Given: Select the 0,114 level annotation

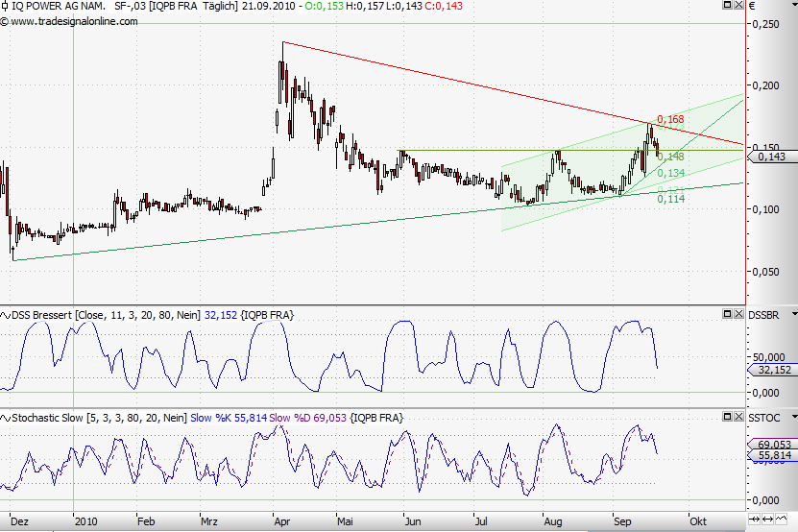Looking at the screenshot, I should click(671, 199).
